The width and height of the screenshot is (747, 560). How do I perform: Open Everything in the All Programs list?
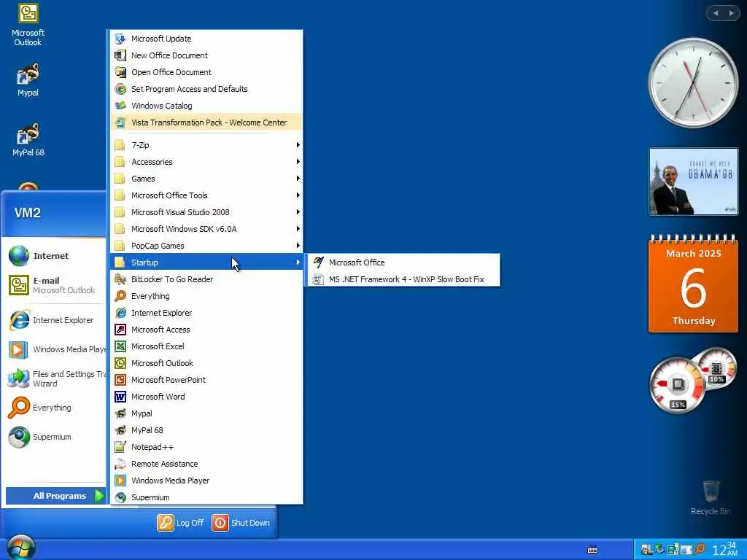[206, 296]
